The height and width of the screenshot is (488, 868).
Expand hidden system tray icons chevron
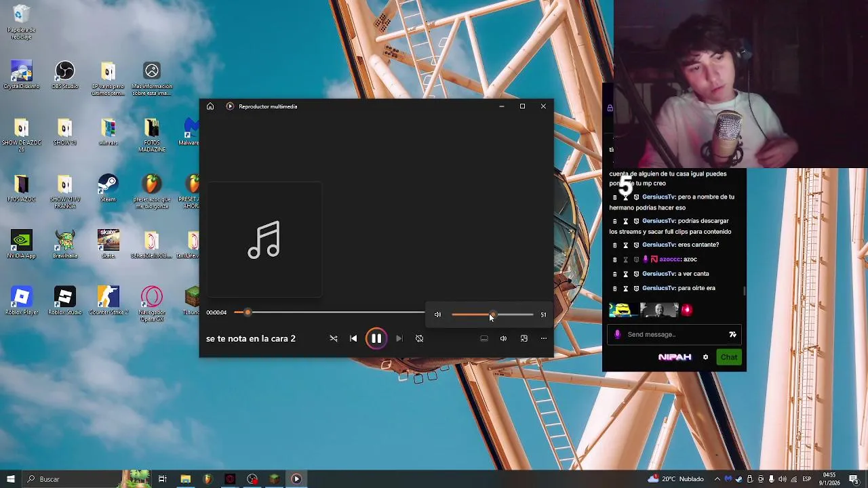(x=717, y=479)
